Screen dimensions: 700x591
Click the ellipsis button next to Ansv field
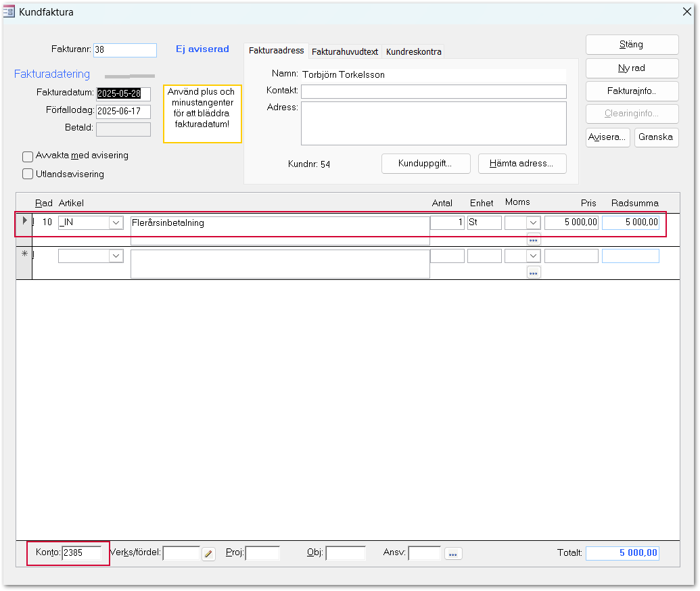pyautogui.click(x=452, y=554)
